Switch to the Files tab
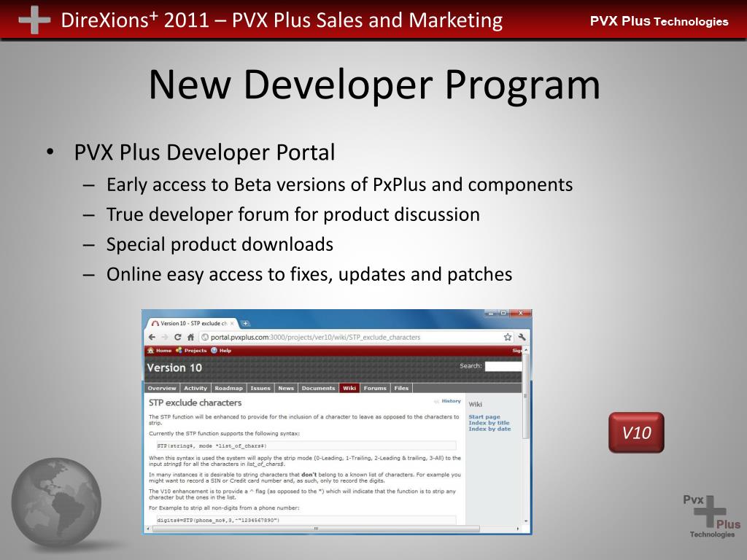The width and height of the screenshot is (747, 560). pos(401,388)
